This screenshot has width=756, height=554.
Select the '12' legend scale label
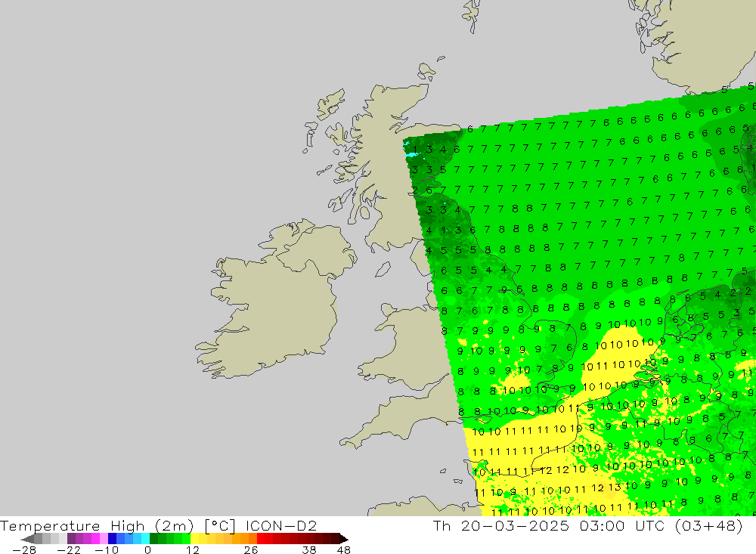(x=193, y=550)
